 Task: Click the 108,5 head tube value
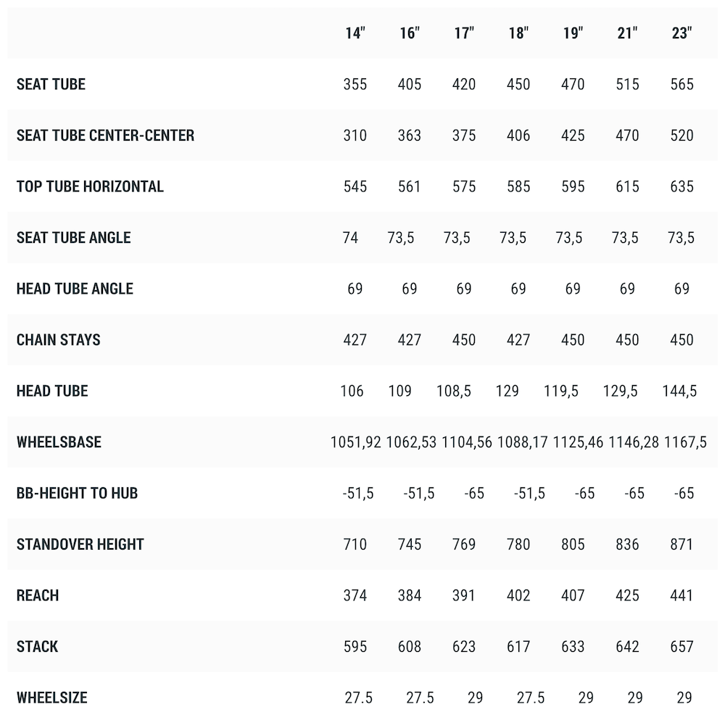[x=453, y=391]
